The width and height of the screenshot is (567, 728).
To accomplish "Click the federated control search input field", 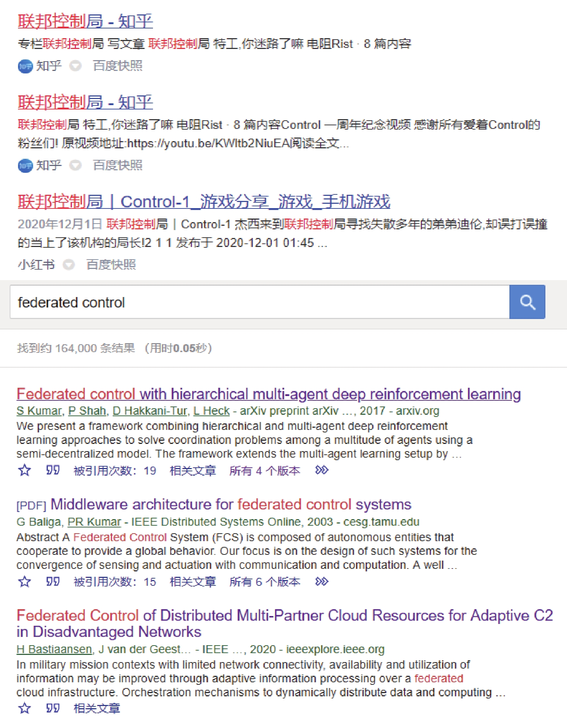I will click(260, 302).
